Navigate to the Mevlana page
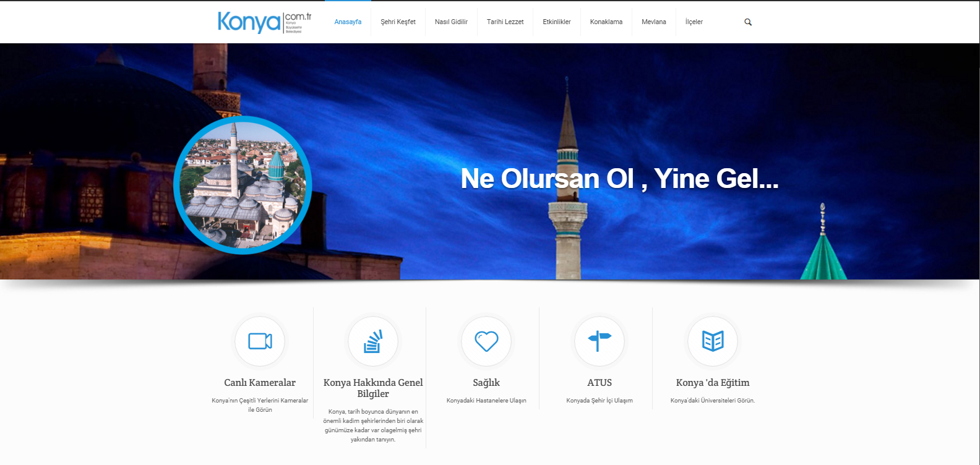Image resolution: width=980 pixels, height=465 pixels. pyautogui.click(x=654, y=22)
